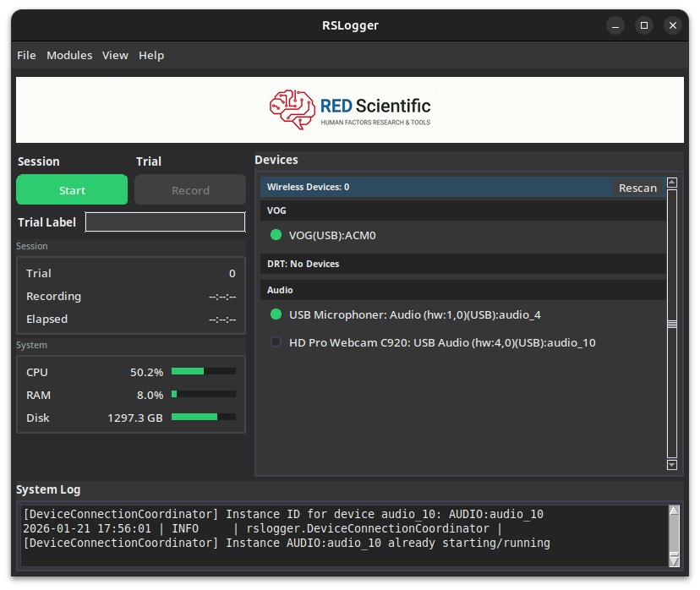Viewport: 700px width, 590px height.
Task: Click the disabled Record trial button
Action: click(190, 189)
